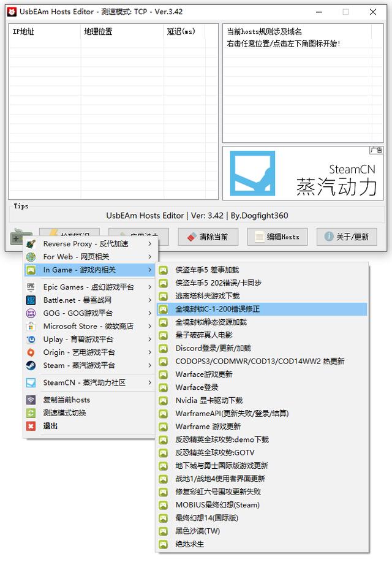Expand the Microsoft Store submenu arrow
The height and width of the screenshot is (562, 392).
pyautogui.click(x=150, y=326)
